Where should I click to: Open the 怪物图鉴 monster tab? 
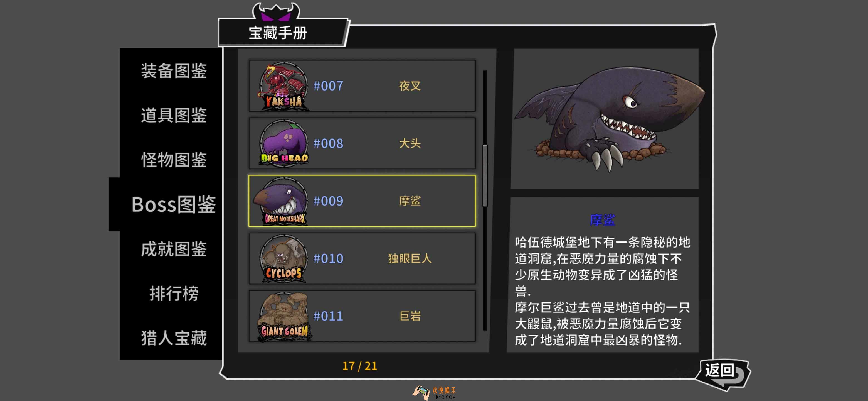click(x=174, y=160)
